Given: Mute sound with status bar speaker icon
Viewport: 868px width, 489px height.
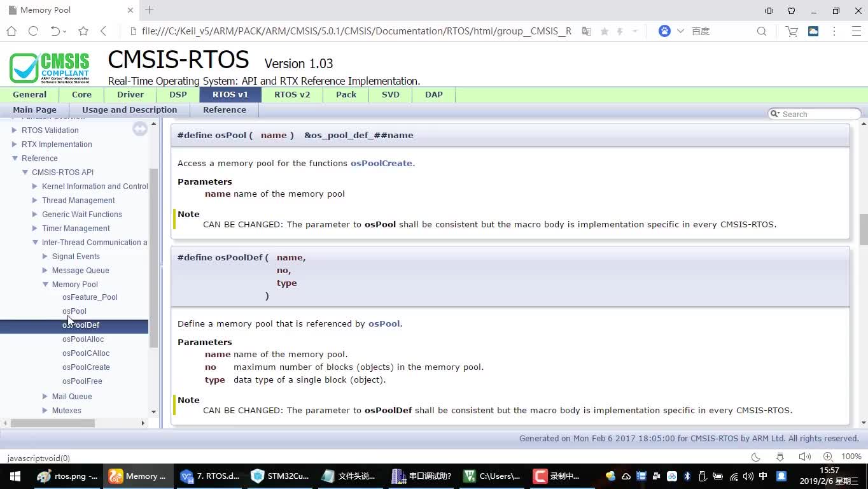Looking at the screenshot, I should 804,457.
